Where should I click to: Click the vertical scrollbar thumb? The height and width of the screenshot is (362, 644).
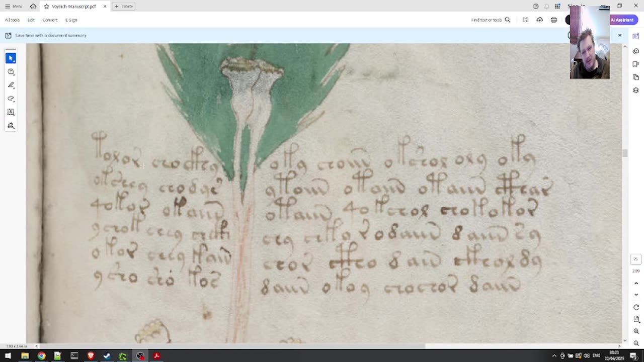coord(625,153)
